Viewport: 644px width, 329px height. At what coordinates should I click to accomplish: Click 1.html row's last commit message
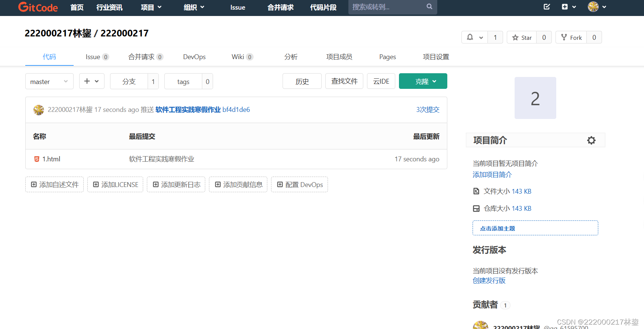[x=162, y=159]
